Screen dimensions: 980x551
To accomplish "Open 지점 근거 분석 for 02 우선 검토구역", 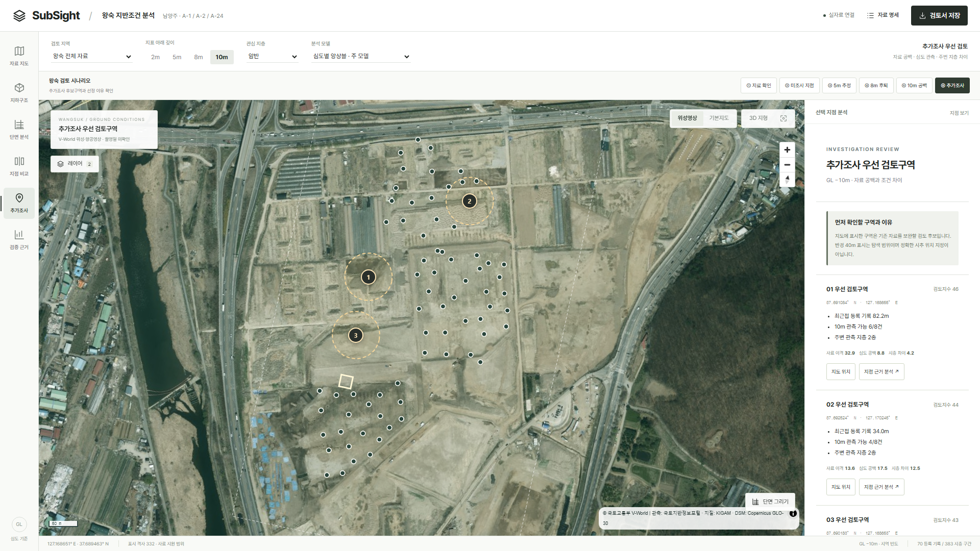I will coord(881,487).
